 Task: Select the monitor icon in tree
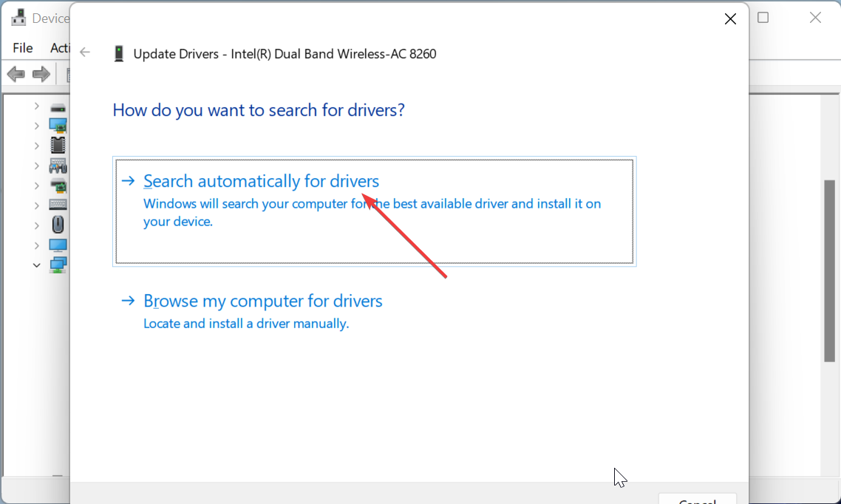pyautogui.click(x=58, y=245)
